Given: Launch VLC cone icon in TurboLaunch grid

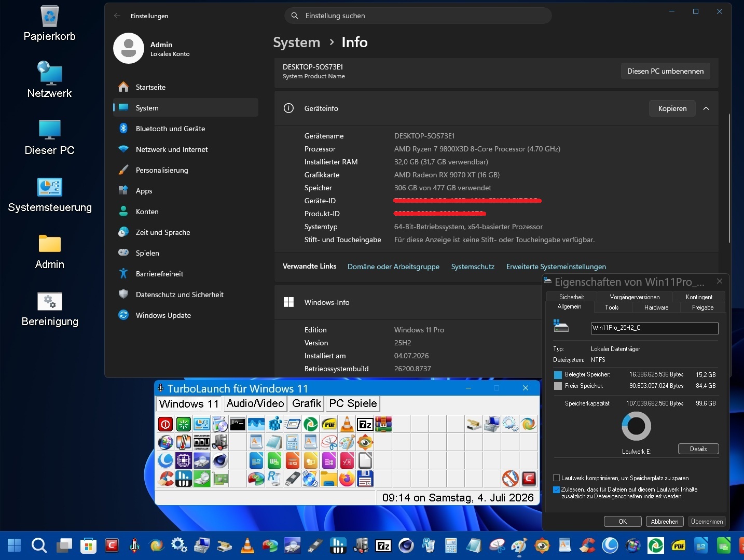Looking at the screenshot, I should [347, 424].
